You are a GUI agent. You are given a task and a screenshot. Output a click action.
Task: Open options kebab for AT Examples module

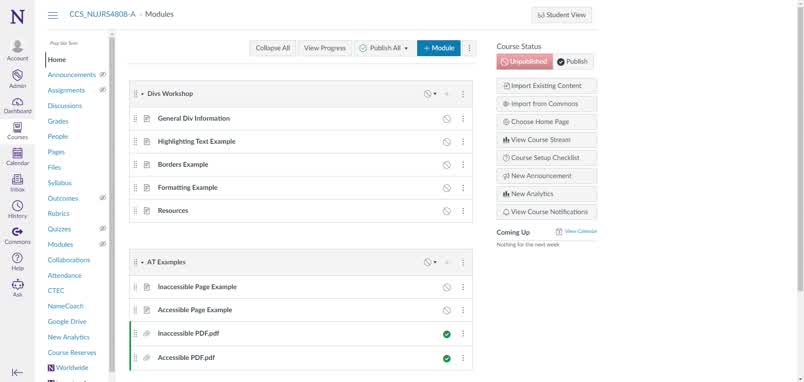(x=463, y=262)
